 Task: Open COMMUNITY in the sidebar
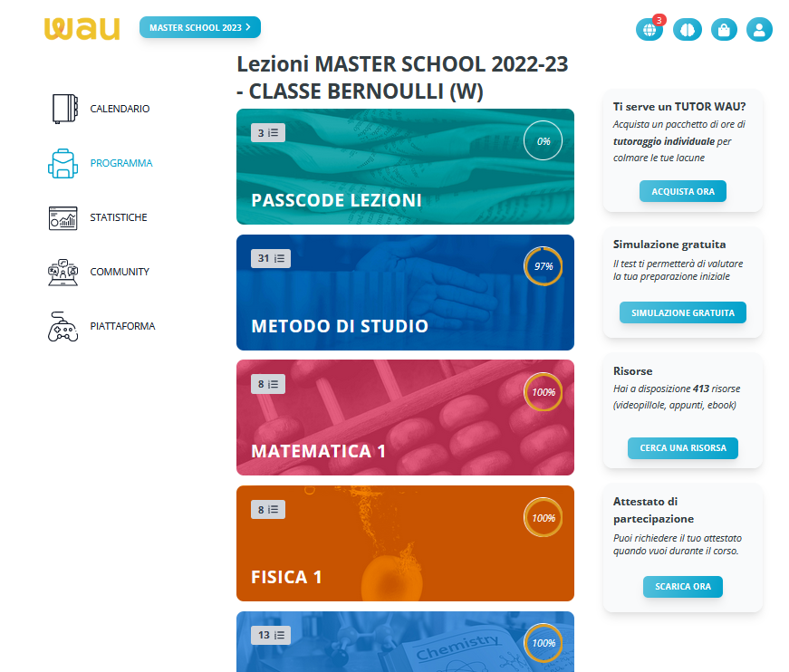coord(120,272)
